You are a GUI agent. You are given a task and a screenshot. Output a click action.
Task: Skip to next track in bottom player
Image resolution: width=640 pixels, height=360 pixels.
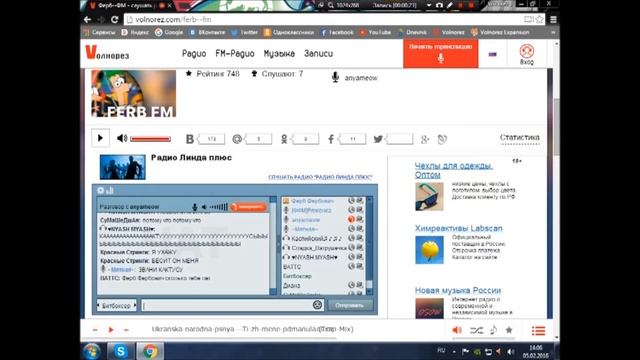pyautogui.click(x=126, y=330)
